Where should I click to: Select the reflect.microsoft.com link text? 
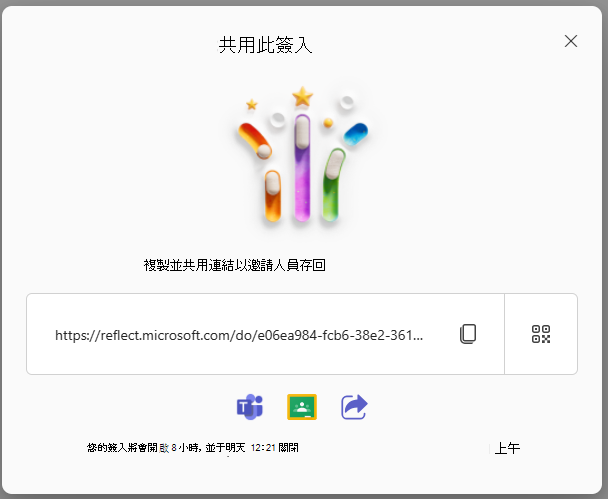[239, 335]
